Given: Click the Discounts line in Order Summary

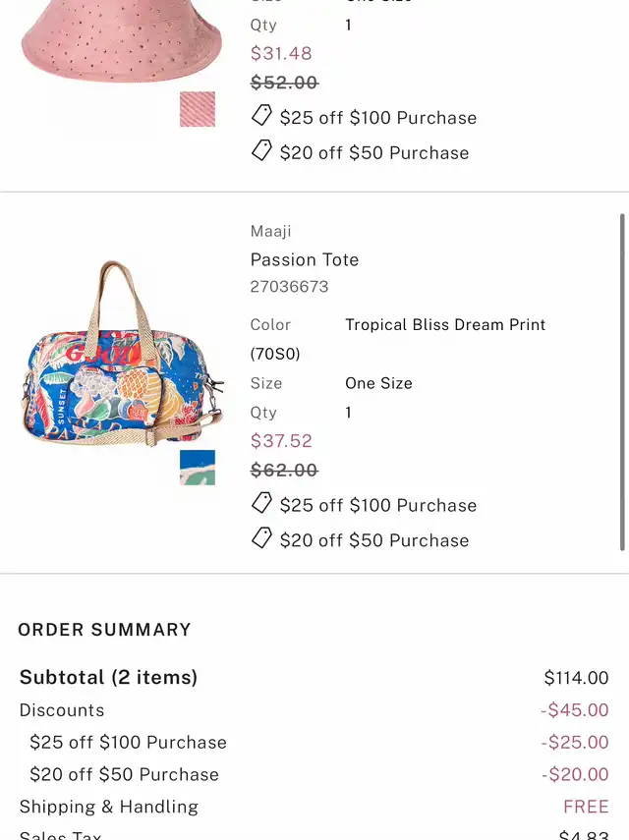Looking at the screenshot, I should pos(62,710).
